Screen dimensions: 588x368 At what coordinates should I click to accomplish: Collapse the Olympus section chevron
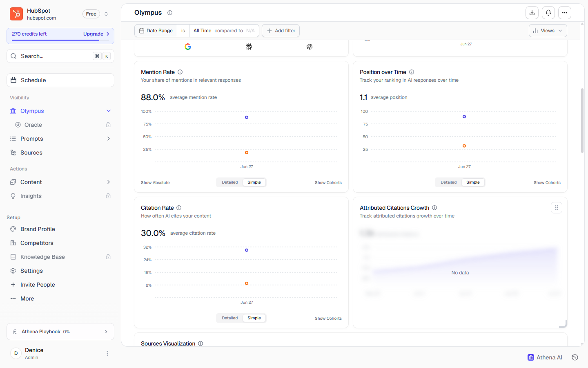pos(109,111)
